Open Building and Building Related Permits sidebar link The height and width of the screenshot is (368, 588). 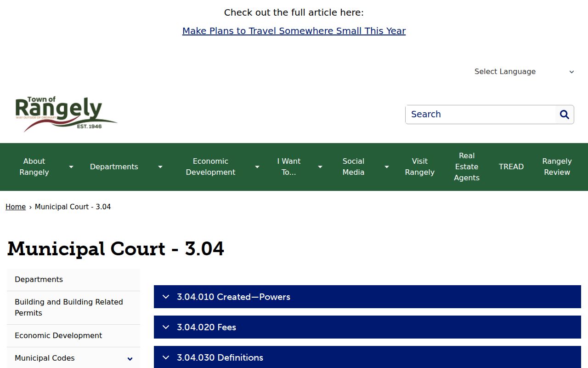point(73,308)
